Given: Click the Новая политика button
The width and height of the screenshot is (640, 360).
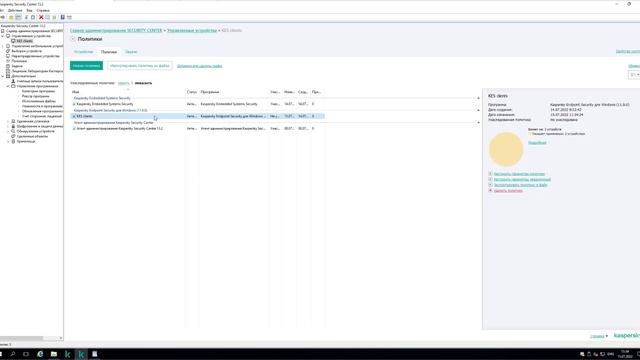Looking at the screenshot, I should (87, 65).
